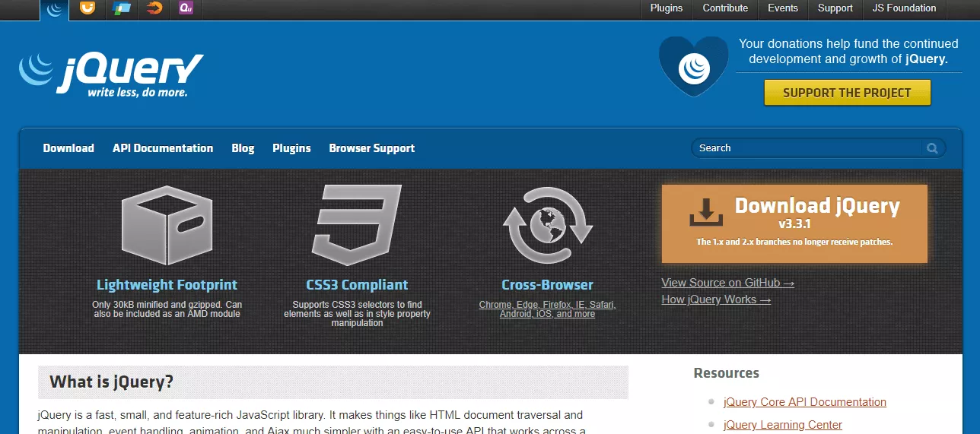Open the jQuery project tab icon
Image resolution: width=980 pixels, height=434 pixels.
click(54, 9)
